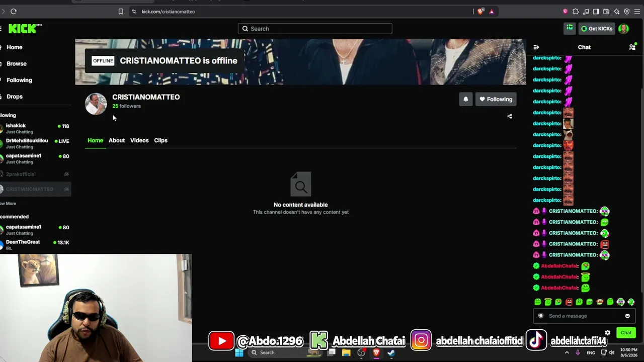Toggle the sidebar hamburger menu
644x362 pixels.
[x=1, y=29]
